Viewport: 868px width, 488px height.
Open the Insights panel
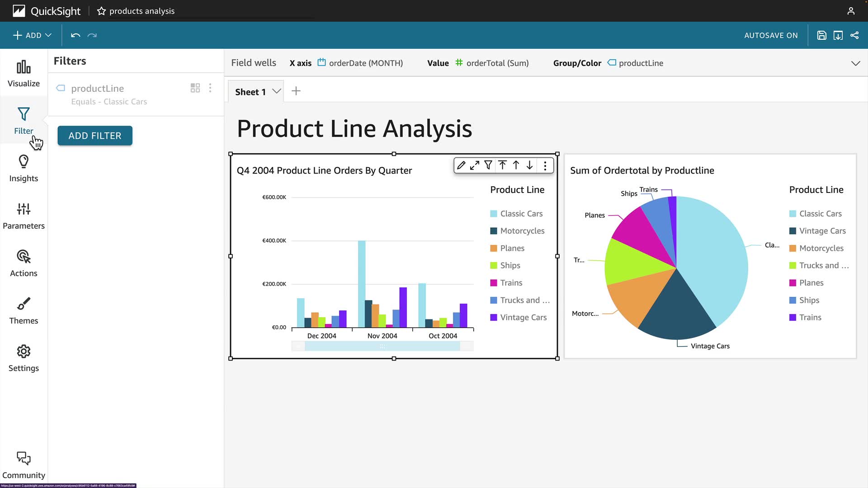pos(24,169)
